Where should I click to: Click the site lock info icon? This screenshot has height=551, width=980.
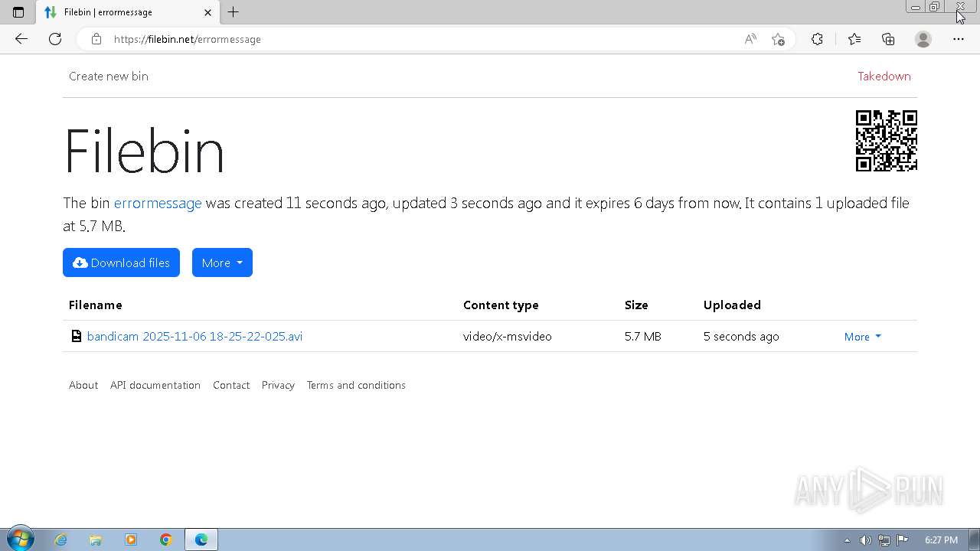(96, 39)
